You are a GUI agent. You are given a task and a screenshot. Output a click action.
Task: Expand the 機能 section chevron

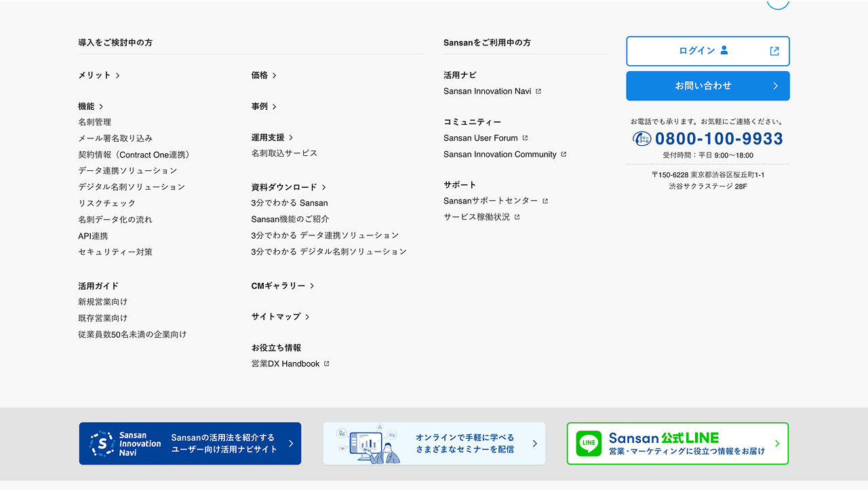click(x=102, y=106)
